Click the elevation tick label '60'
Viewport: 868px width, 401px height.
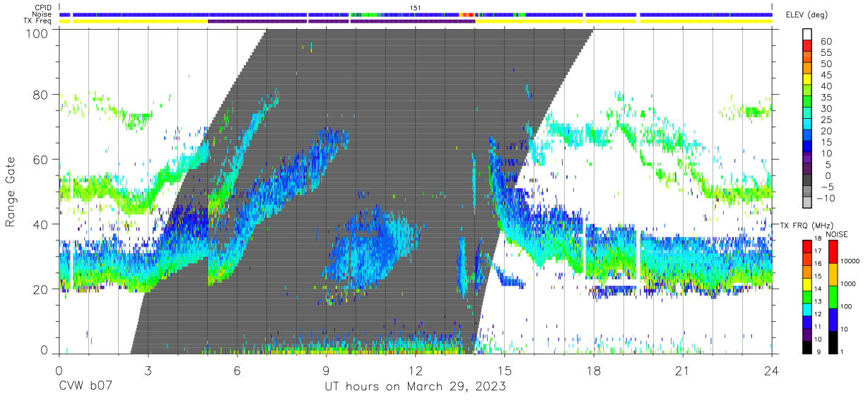coord(826,41)
